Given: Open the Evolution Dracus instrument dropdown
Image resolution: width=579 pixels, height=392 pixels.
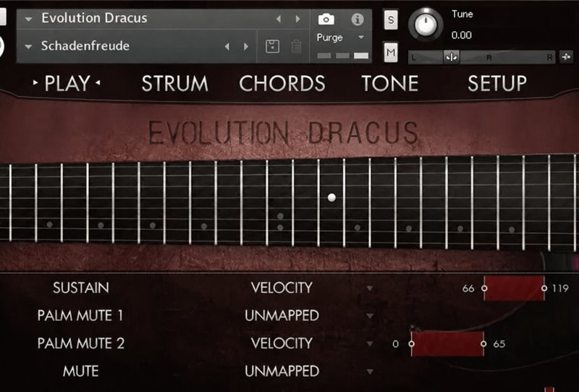Looking at the screenshot, I should point(28,19).
